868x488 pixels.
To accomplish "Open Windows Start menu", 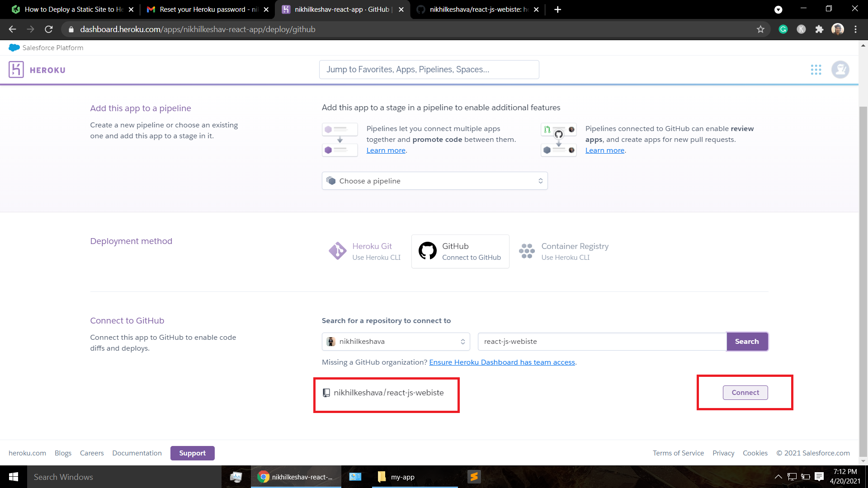I will tap(14, 477).
